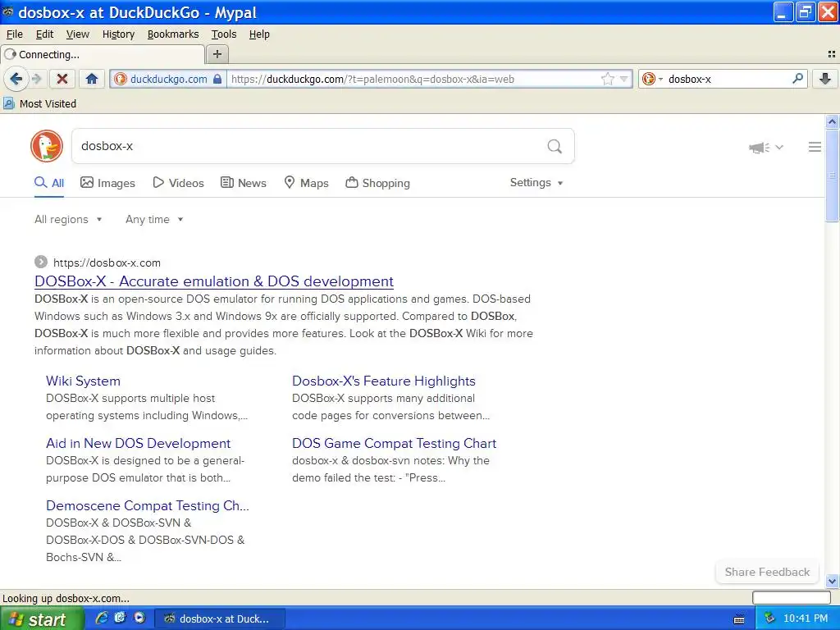This screenshot has width=840, height=630.
Task: Click the URL address field
Action: tap(413, 79)
